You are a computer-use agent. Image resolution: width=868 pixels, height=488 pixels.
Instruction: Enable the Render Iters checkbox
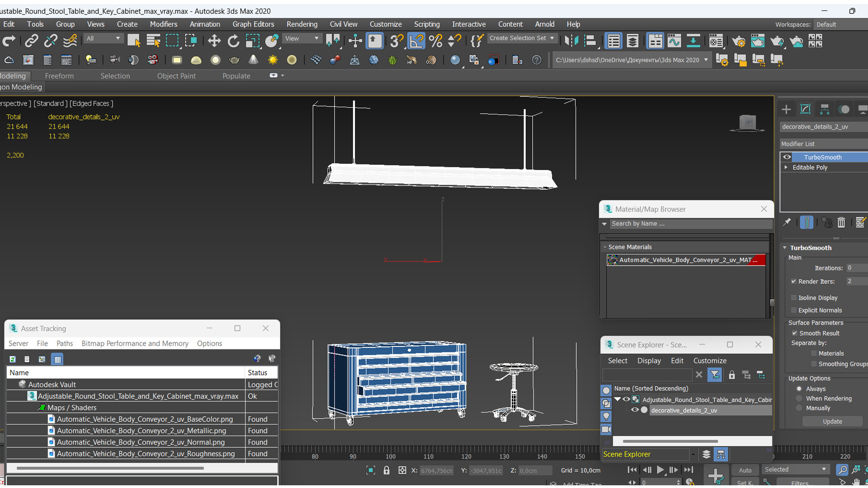793,282
